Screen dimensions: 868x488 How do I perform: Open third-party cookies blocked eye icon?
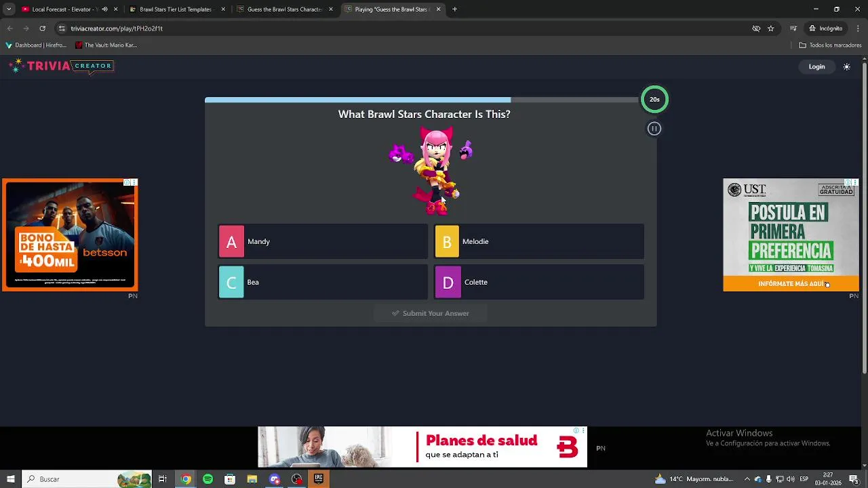[x=756, y=28]
